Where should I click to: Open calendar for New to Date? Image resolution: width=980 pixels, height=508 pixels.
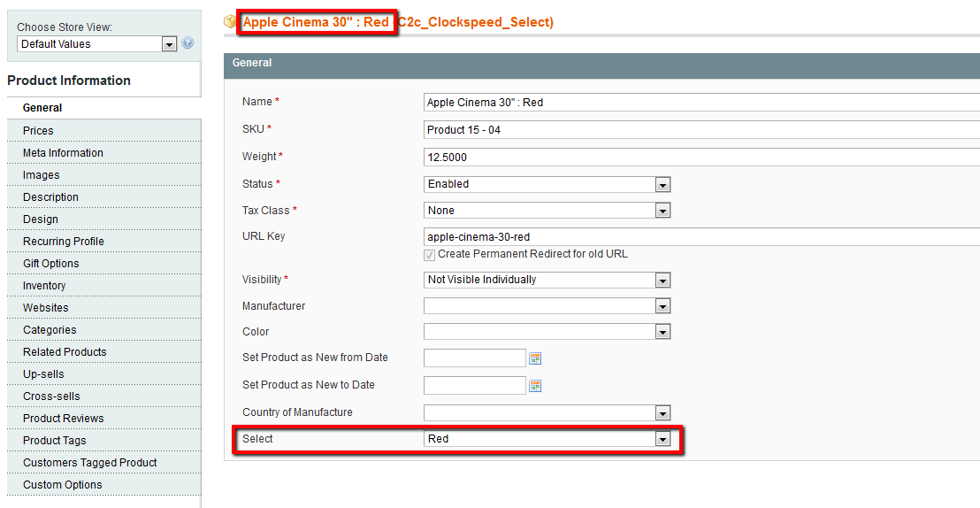[535, 385]
